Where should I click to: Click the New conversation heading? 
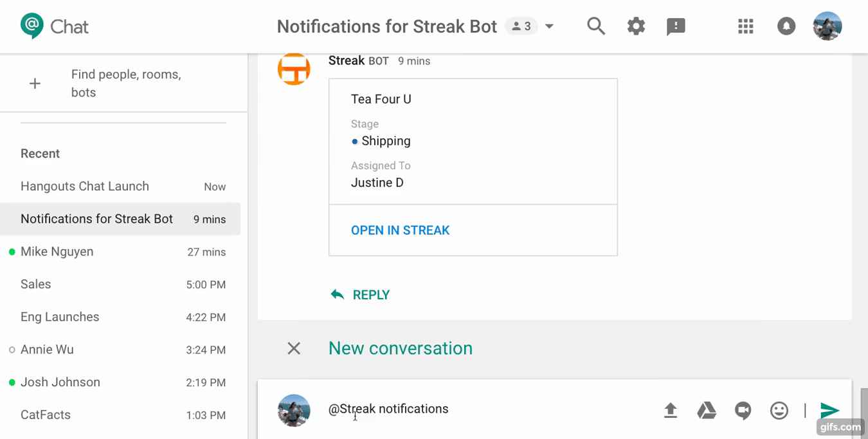401,348
